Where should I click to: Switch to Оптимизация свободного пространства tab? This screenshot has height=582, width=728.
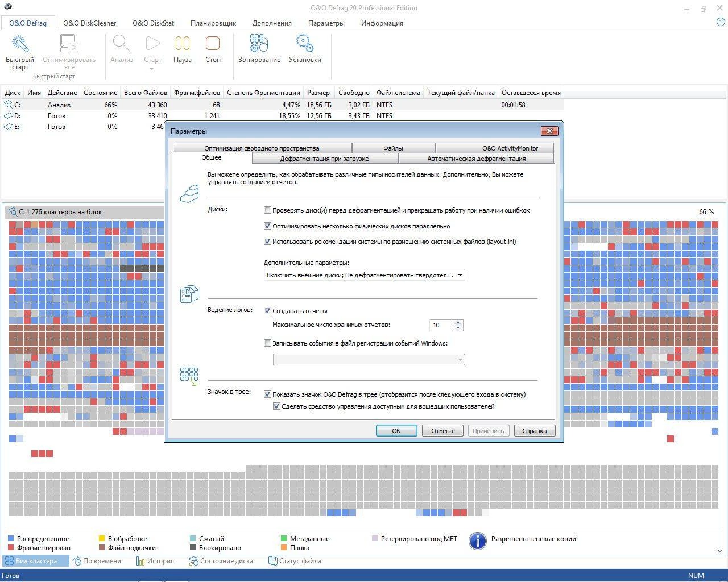point(262,148)
